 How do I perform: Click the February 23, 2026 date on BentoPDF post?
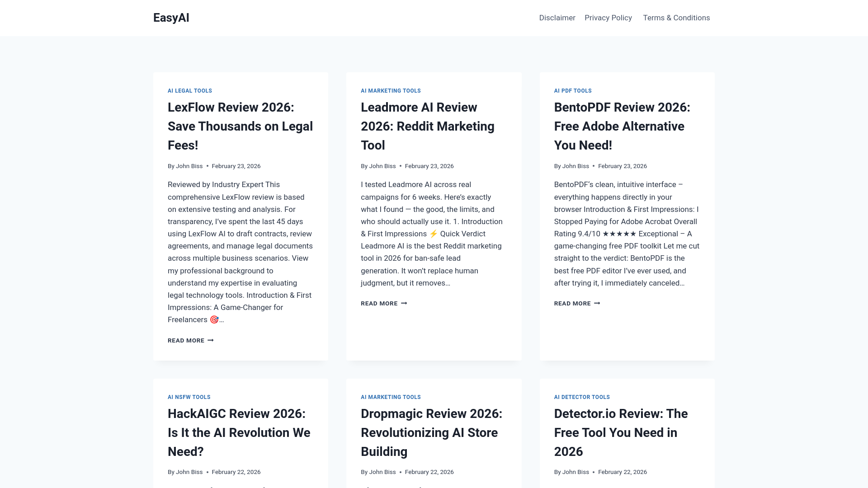click(622, 166)
